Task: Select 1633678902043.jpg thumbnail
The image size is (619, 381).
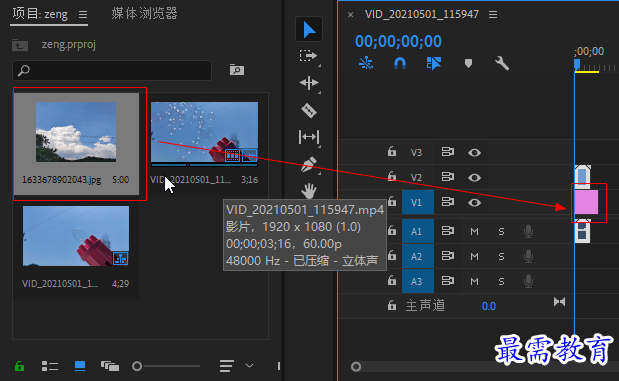Action: pyautogui.click(x=76, y=132)
